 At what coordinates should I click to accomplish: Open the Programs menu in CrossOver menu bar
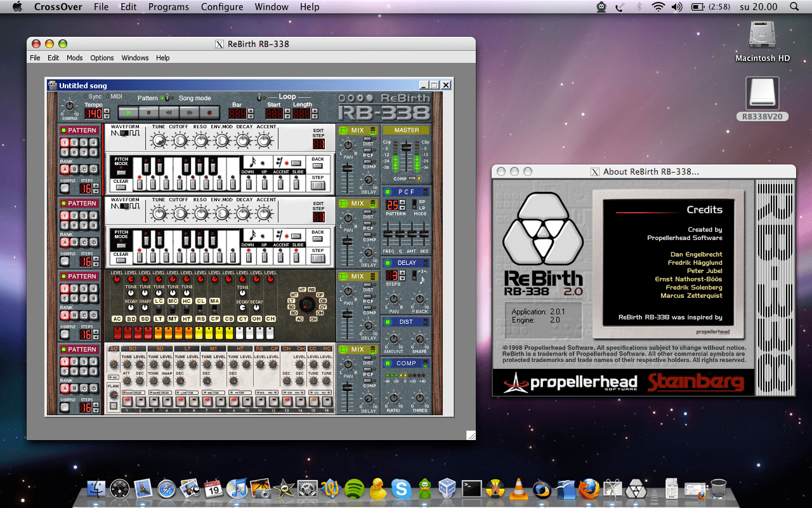coord(169,7)
